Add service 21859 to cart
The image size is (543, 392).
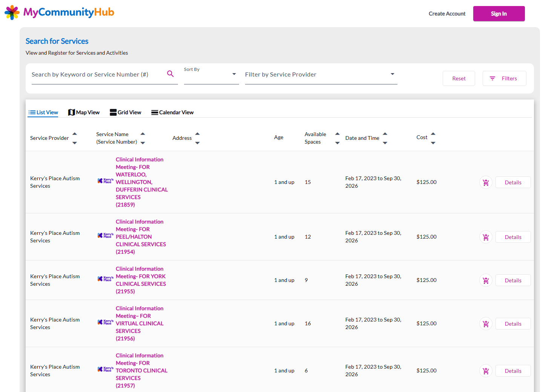point(486,182)
